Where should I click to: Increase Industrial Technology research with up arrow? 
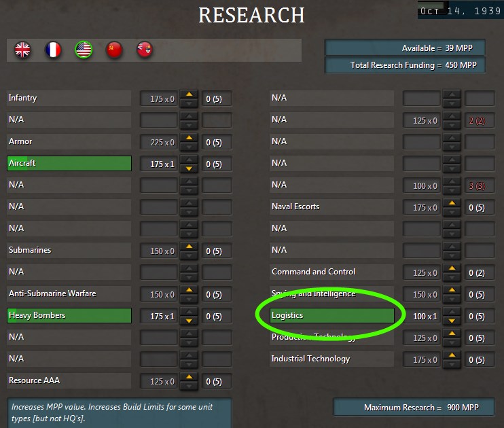pos(452,355)
